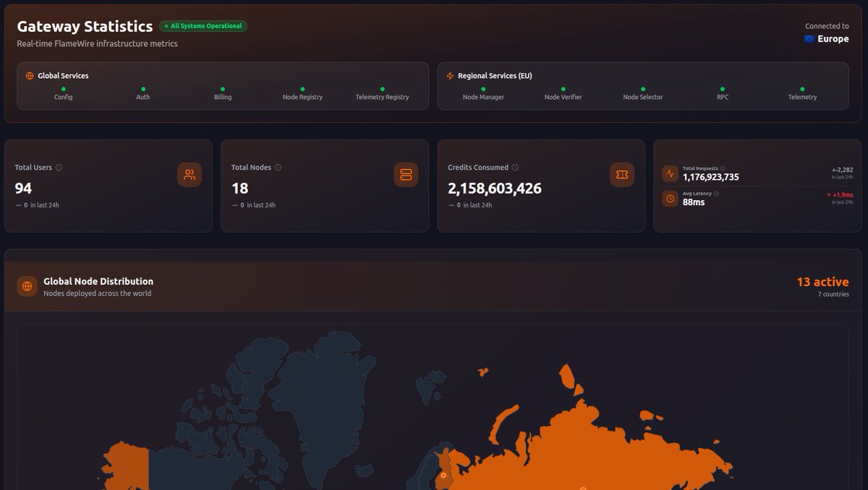Click the Avg Latency clock icon
Viewport: 868px width, 490px height.
pyautogui.click(x=670, y=198)
